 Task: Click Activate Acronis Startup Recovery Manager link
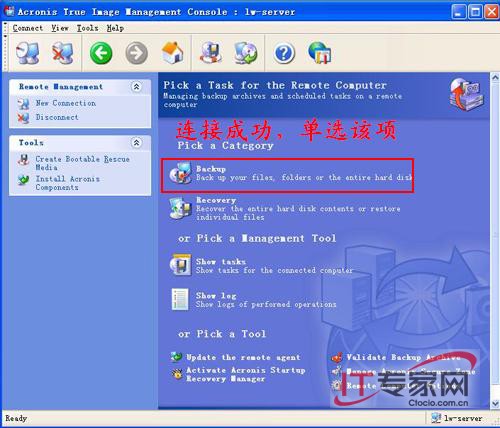(245, 374)
